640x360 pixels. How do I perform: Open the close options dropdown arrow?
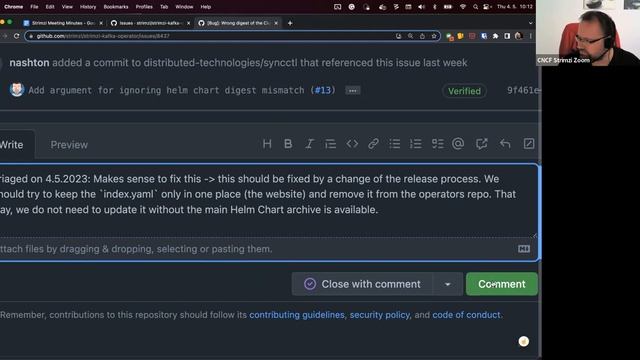tap(447, 284)
